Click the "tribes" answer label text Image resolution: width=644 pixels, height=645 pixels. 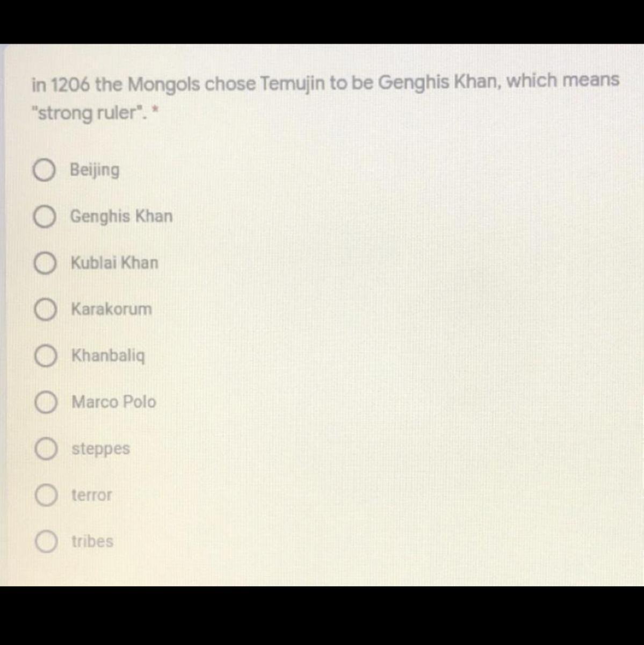tap(92, 541)
